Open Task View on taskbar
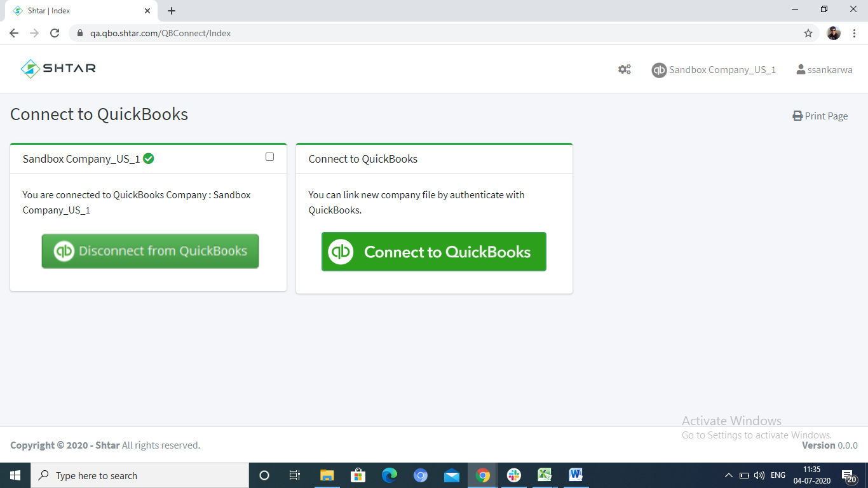The image size is (868, 488). (x=295, y=475)
